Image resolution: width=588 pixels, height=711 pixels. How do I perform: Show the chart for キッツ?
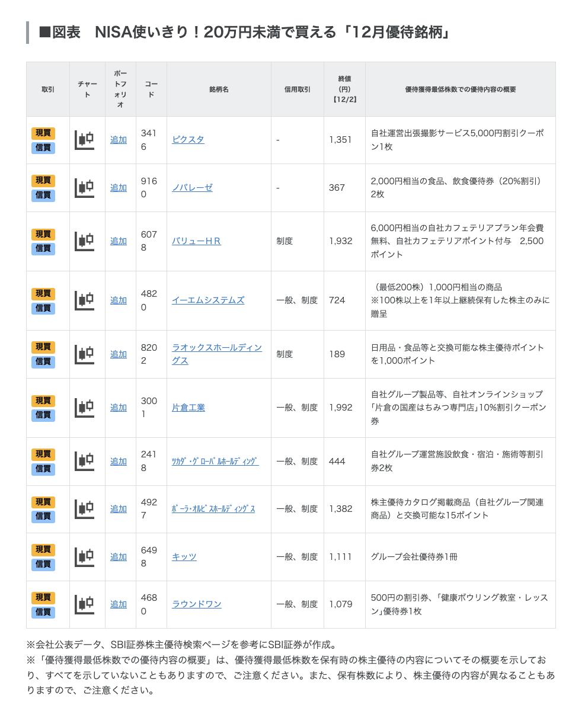(85, 557)
